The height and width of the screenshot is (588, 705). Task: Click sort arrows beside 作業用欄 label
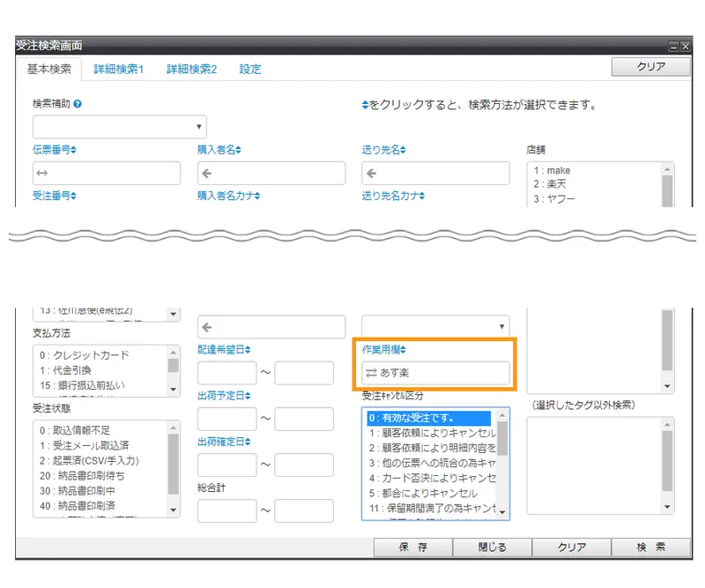click(403, 350)
